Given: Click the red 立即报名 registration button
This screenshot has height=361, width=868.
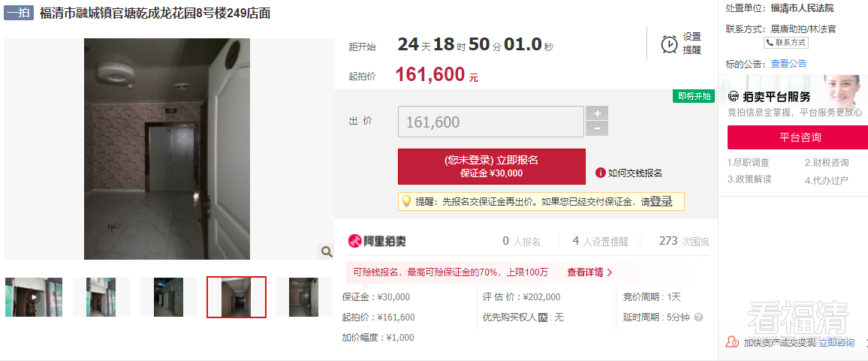Looking at the screenshot, I should 491,166.
